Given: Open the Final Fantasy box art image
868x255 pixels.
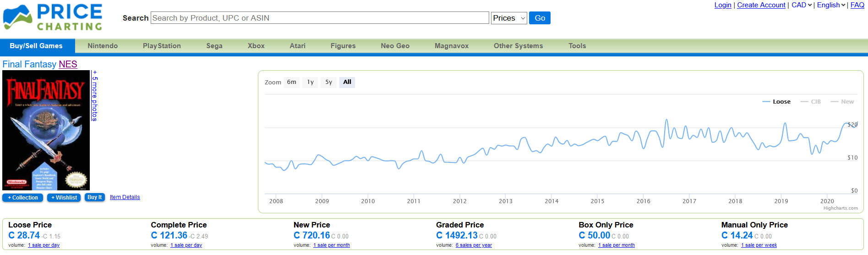Looking at the screenshot, I should (46, 130).
